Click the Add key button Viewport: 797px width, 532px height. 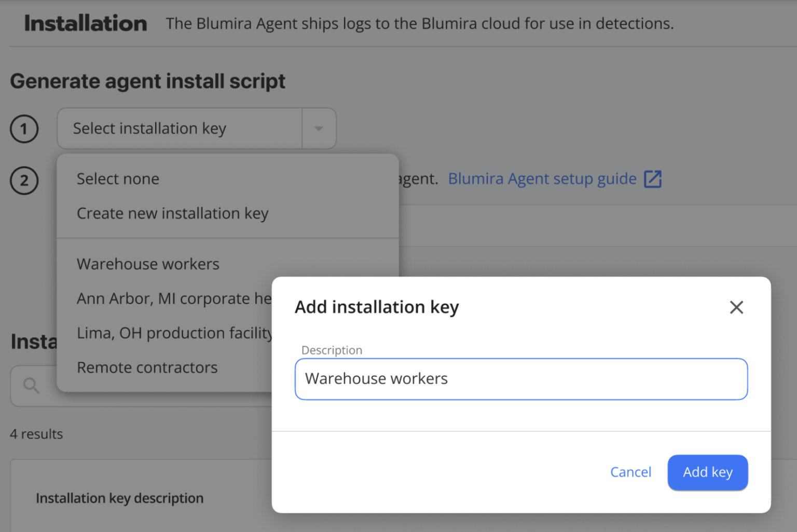coord(707,472)
